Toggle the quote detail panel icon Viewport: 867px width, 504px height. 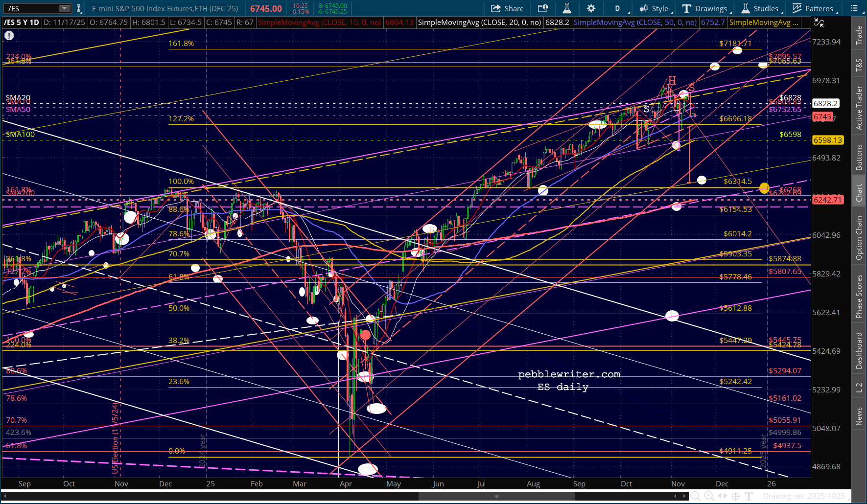click(543, 8)
